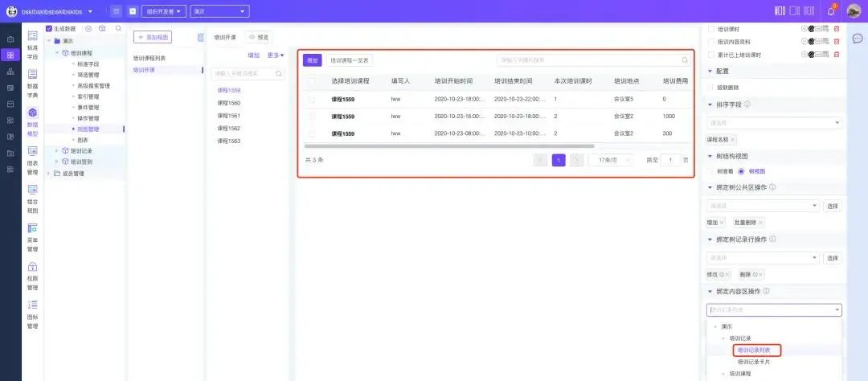Click the table's horizontal scrollbar

pyautogui.click(x=449, y=146)
